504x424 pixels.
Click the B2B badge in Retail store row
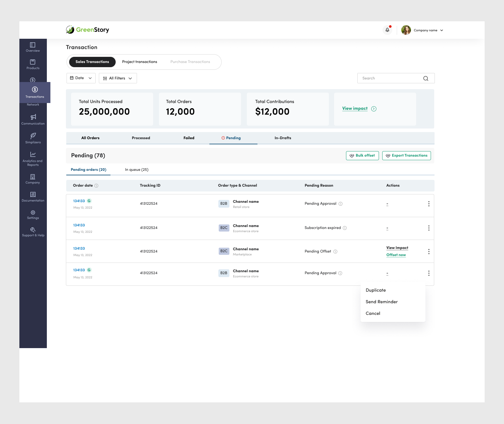pyautogui.click(x=224, y=204)
